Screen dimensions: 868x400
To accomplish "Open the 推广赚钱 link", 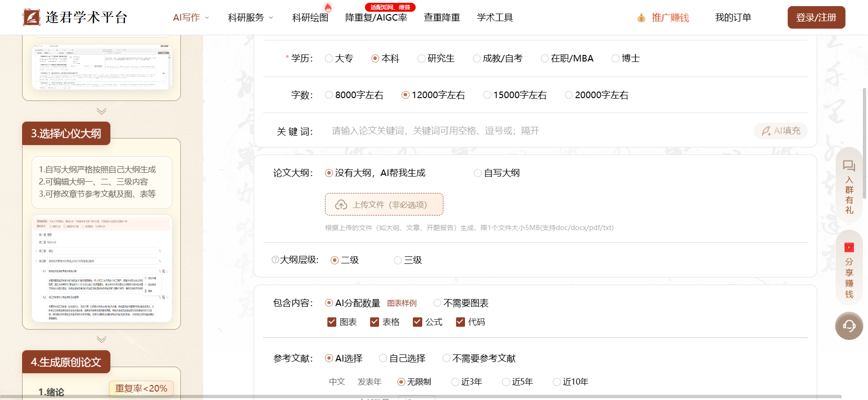I will coord(670,18).
